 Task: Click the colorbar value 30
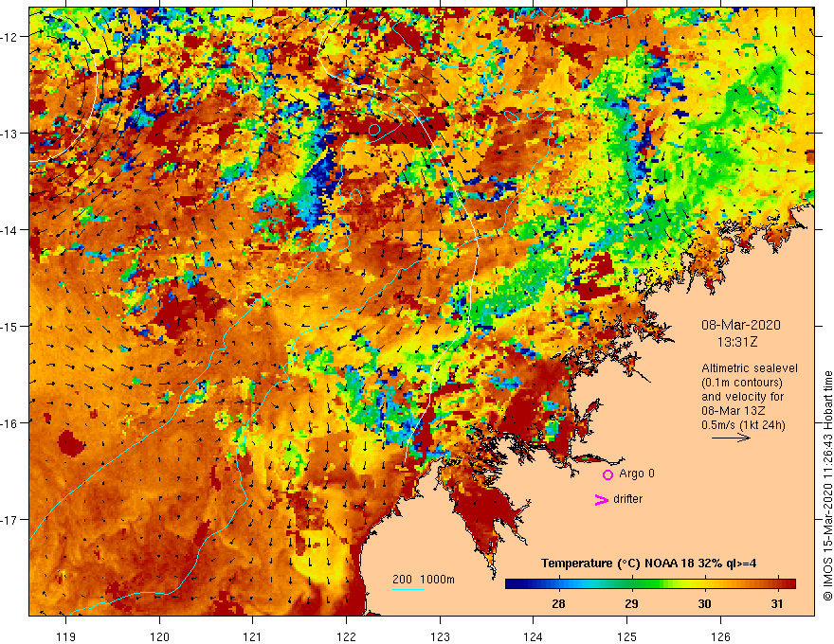(704, 603)
